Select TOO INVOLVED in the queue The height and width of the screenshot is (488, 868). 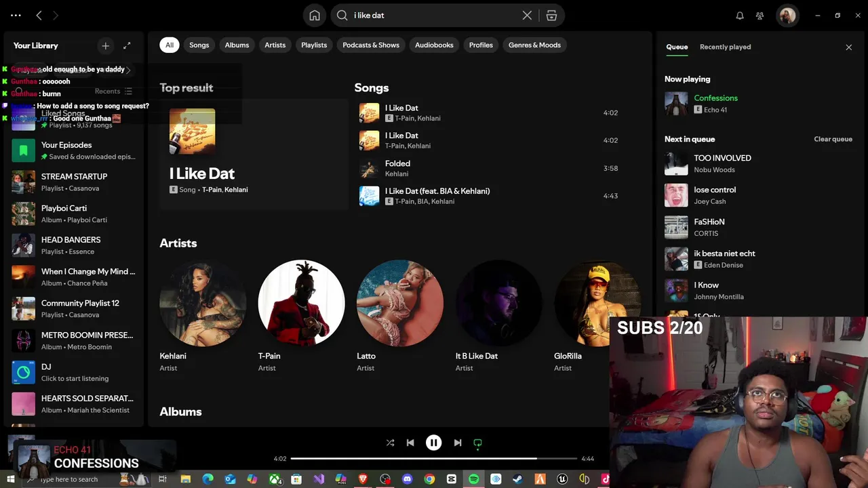[x=759, y=163]
